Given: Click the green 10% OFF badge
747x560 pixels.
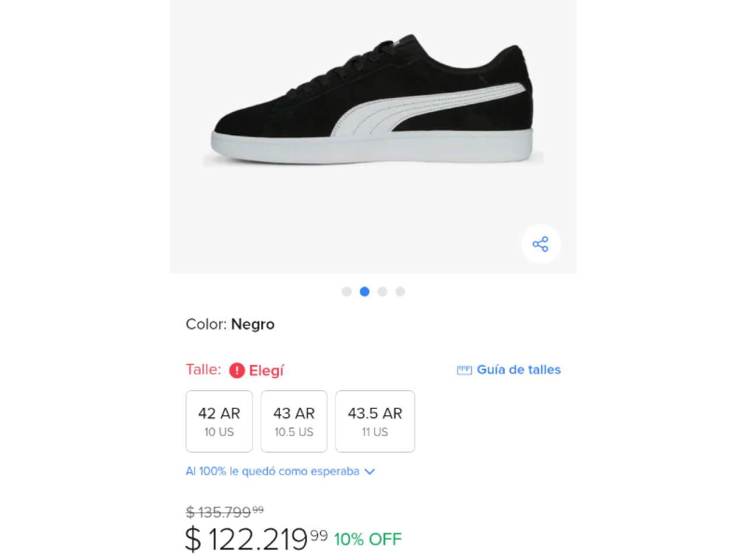Looking at the screenshot, I should [x=368, y=539].
